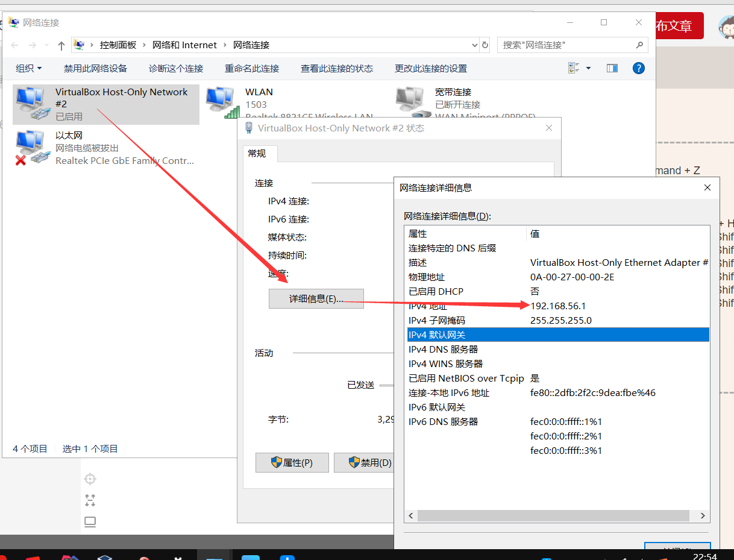The width and height of the screenshot is (734, 560).
Task: Click the 属性(P) button in the status dialog
Action: pos(292,462)
